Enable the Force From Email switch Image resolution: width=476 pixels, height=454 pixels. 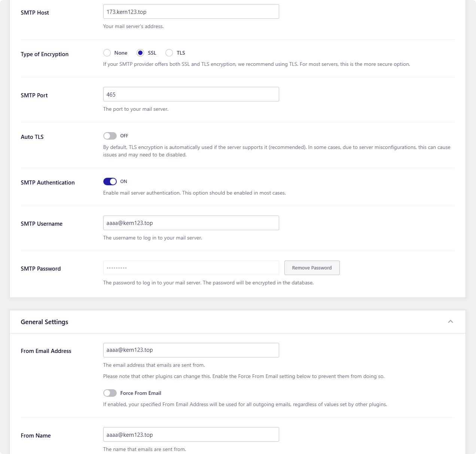point(110,393)
